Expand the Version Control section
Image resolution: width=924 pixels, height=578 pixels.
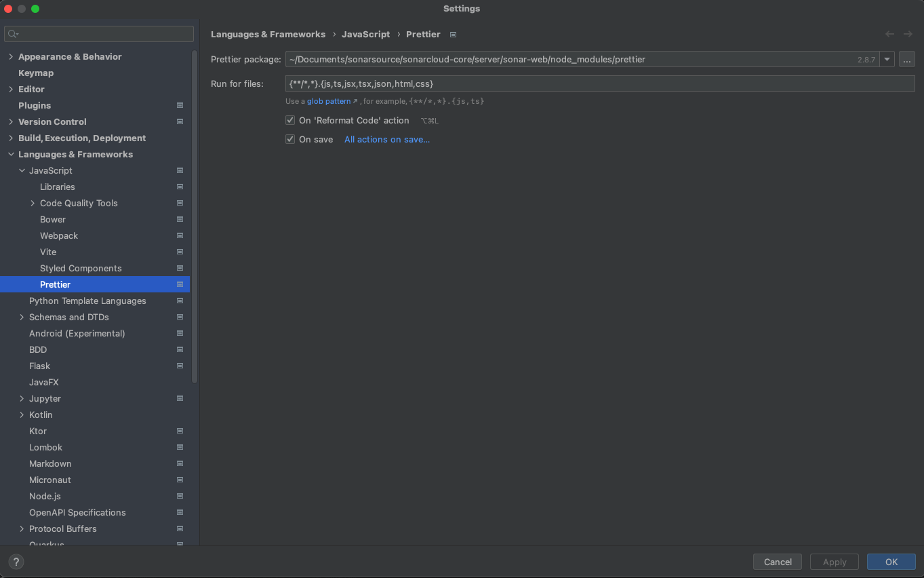pyautogui.click(x=11, y=121)
